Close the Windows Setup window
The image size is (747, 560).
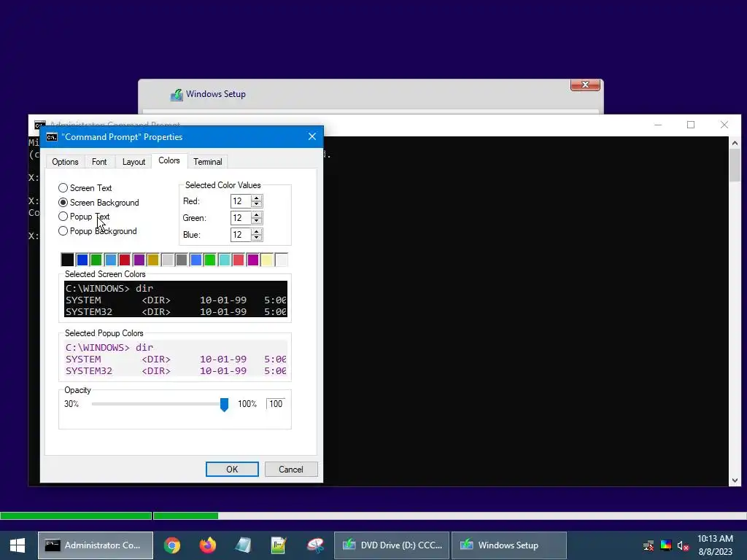585,85
